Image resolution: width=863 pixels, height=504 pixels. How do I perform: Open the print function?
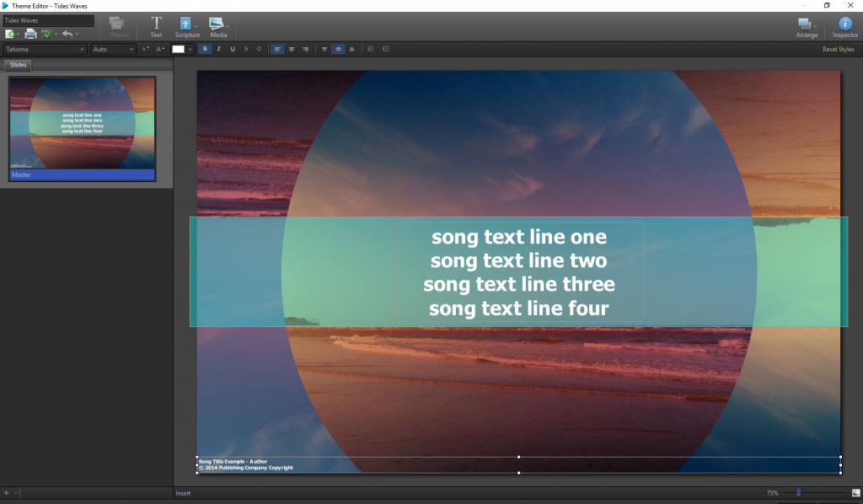click(x=29, y=34)
